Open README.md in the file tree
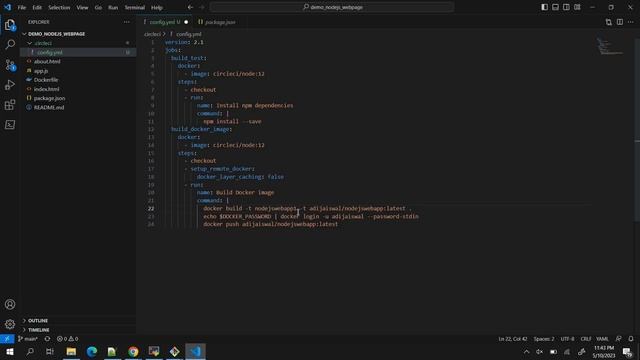640x360 pixels. click(x=78, y=107)
